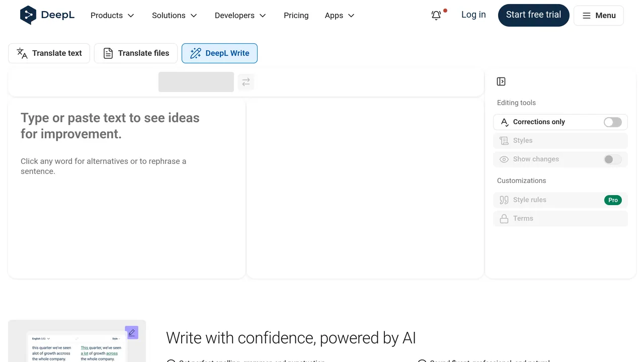Viewport: 644px width, 362px height.
Task: Click the Log in link
Action: 473,15
